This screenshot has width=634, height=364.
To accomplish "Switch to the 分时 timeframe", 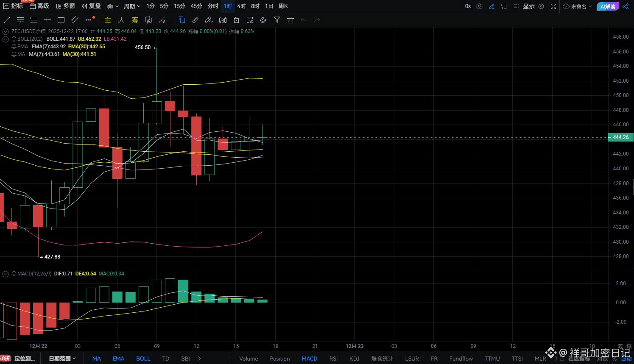I will pos(213,6).
